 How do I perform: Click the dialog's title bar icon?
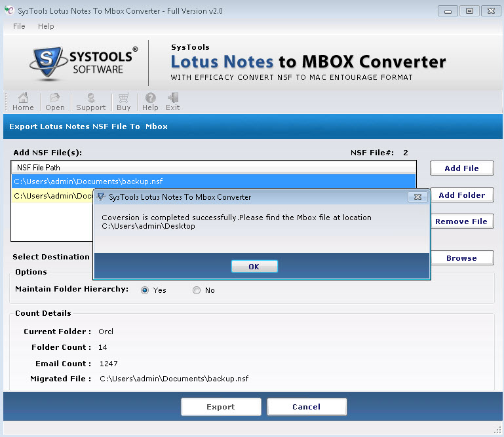pyautogui.click(x=101, y=197)
